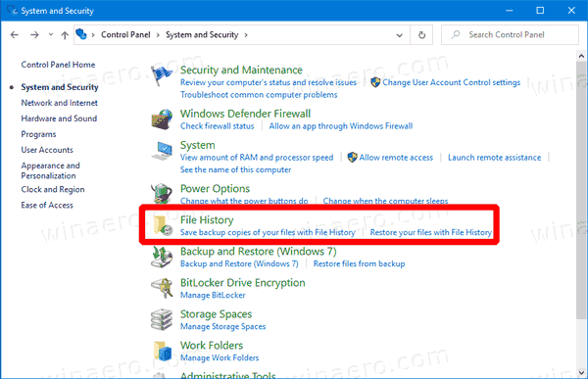Click the scrollbar down arrow

(x=581, y=373)
